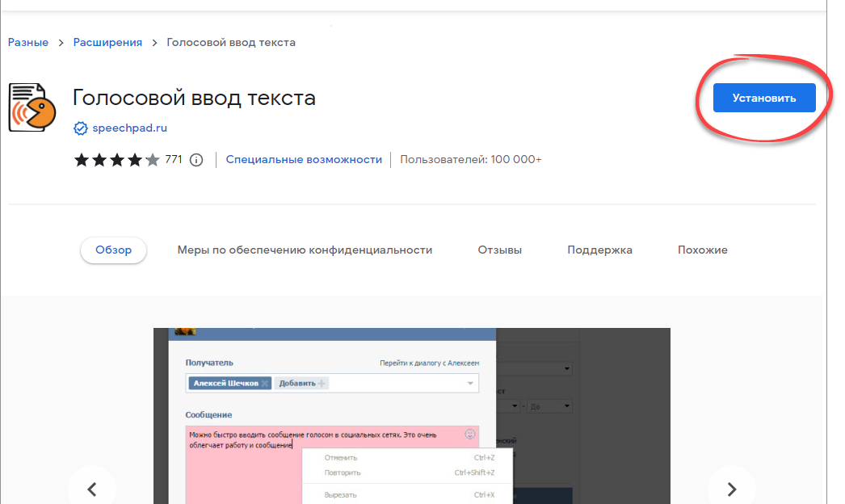
Task: Click the Пользователей: 100 000+ text
Action: coord(470,160)
